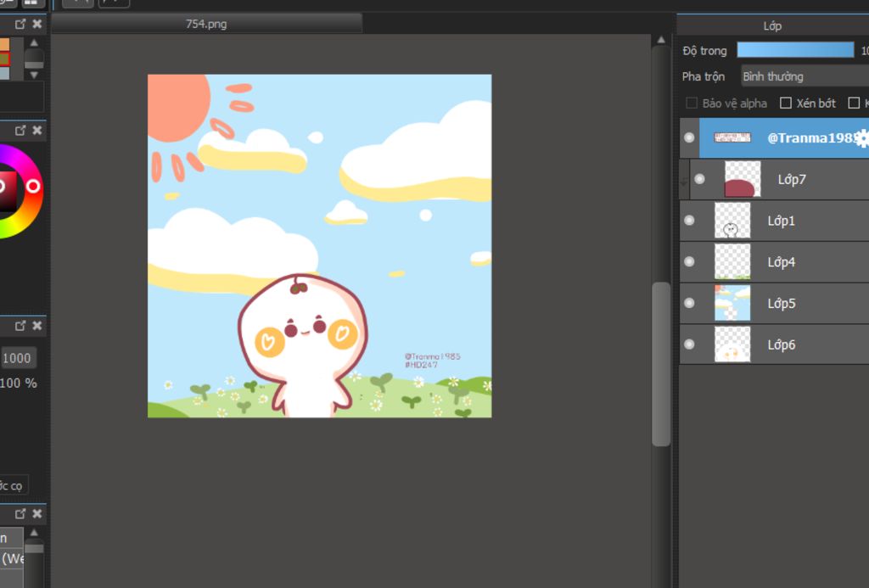The width and height of the screenshot is (869, 588).
Task: Undock the color wheel panel
Action: (20, 130)
